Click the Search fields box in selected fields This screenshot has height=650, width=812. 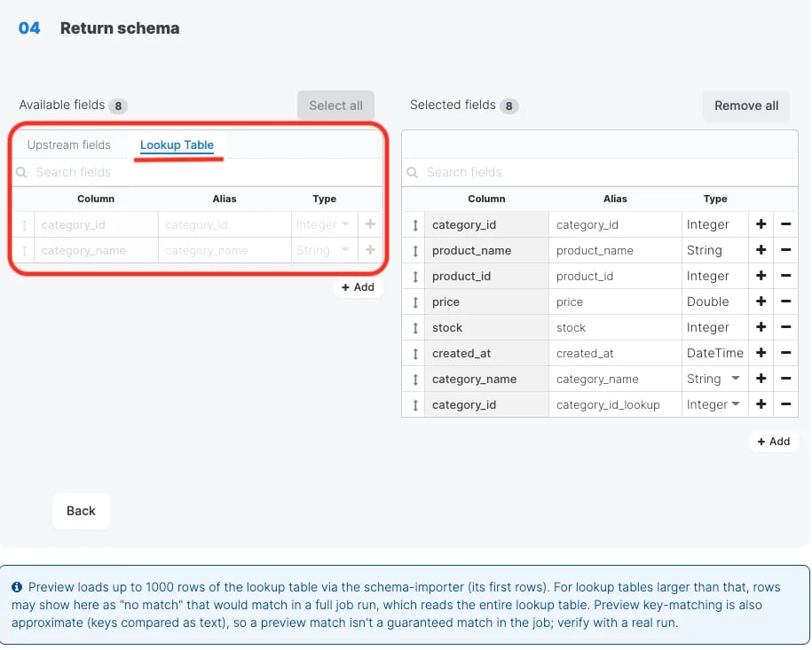(600, 172)
